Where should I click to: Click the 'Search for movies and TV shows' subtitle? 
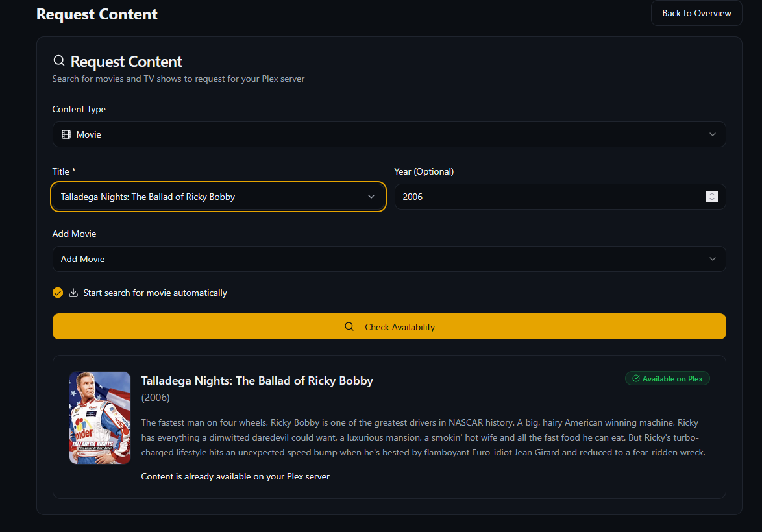pos(178,79)
